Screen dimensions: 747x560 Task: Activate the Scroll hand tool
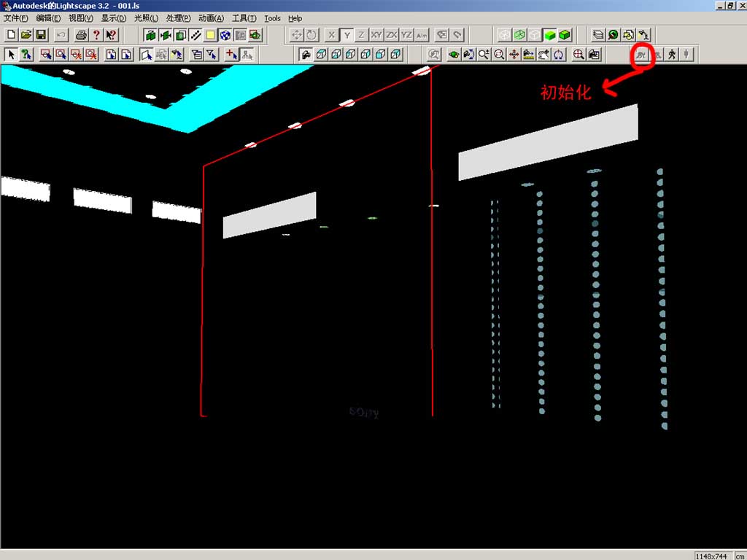pyautogui.click(x=543, y=54)
